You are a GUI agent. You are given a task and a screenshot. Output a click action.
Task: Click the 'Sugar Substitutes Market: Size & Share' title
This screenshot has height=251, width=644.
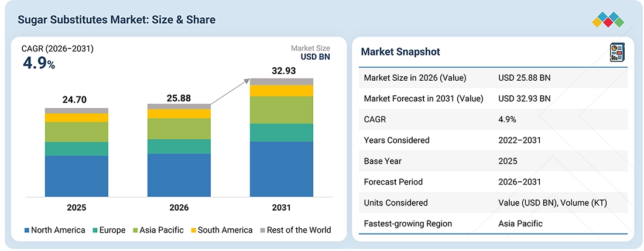(x=117, y=20)
